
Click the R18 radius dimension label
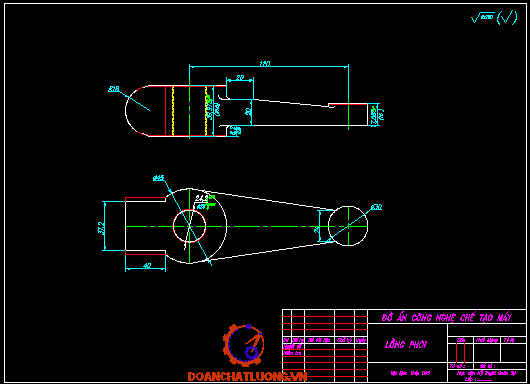coord(114,89)
